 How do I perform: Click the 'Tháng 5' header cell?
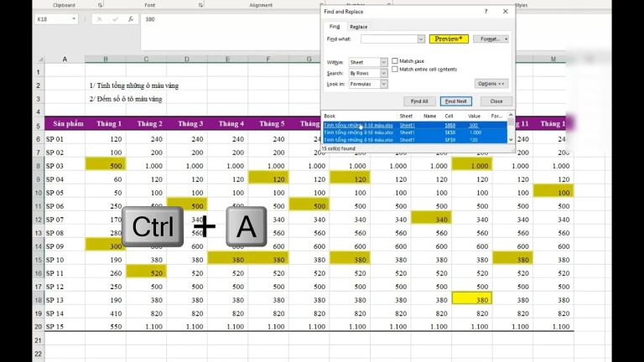(x=268, y=123)
